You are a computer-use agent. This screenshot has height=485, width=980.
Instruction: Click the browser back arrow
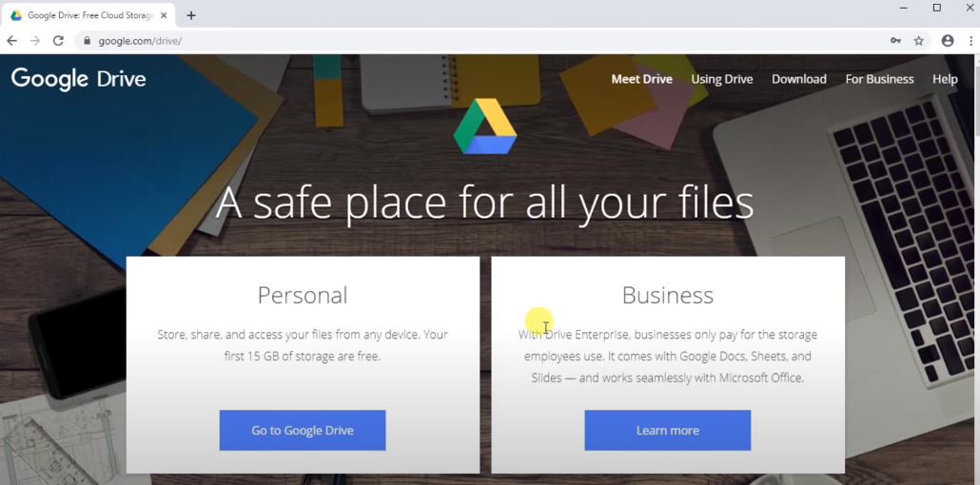click(x=11, y=41)
